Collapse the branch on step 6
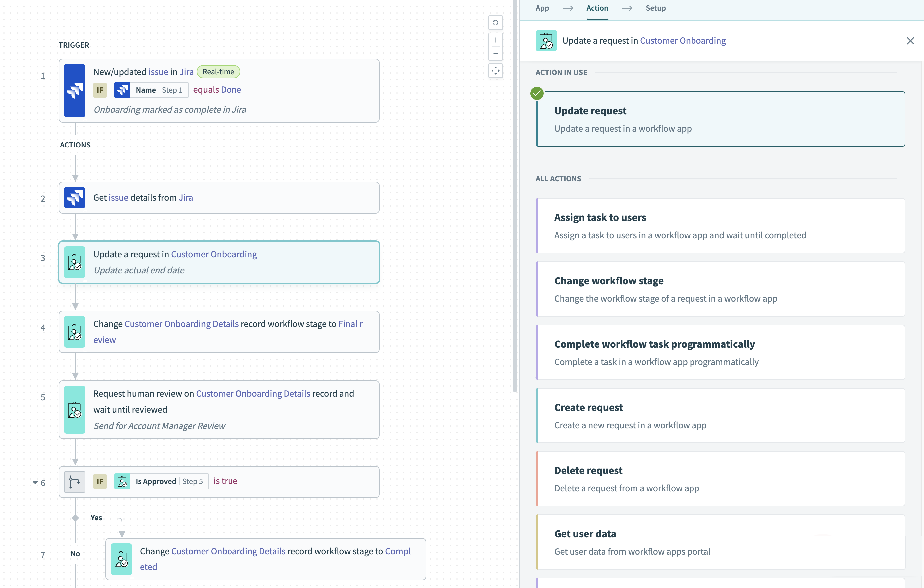 35,482
